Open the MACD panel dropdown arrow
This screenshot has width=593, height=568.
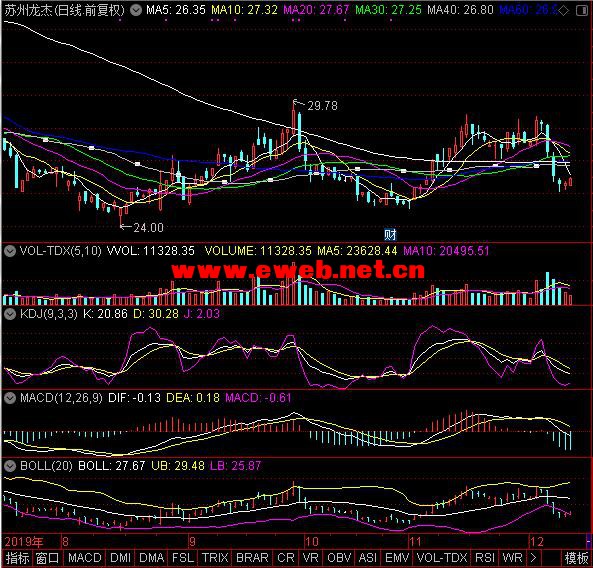tap(10, 397)
